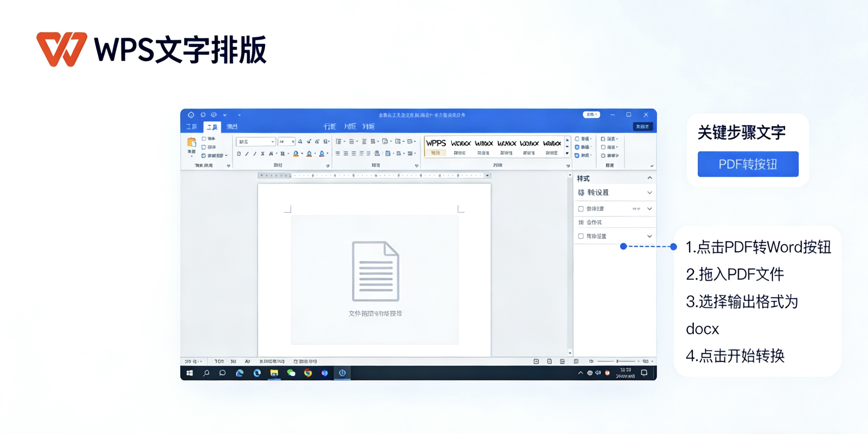Click the bulleted list icon in ribbon

339,141
